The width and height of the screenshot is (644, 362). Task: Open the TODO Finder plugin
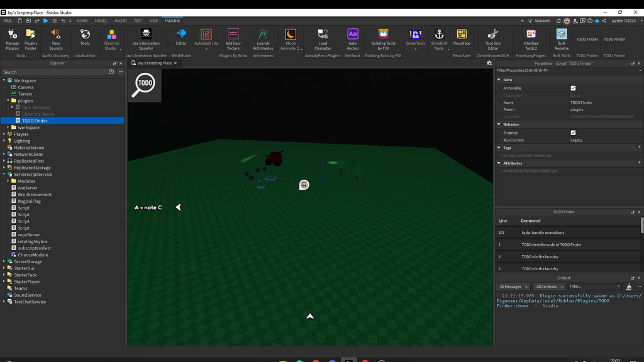tap(587, 38)
